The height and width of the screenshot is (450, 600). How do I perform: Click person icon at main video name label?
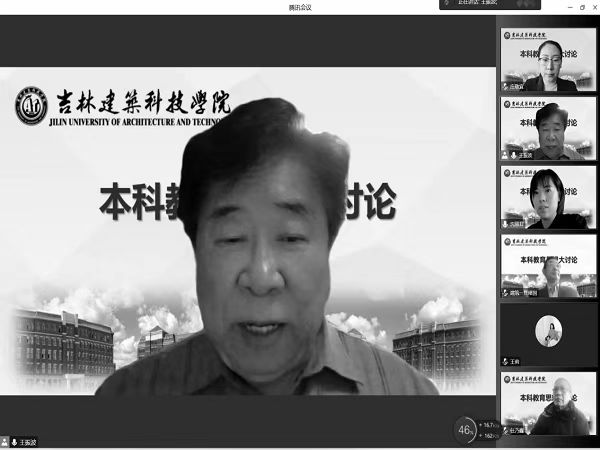6,440
